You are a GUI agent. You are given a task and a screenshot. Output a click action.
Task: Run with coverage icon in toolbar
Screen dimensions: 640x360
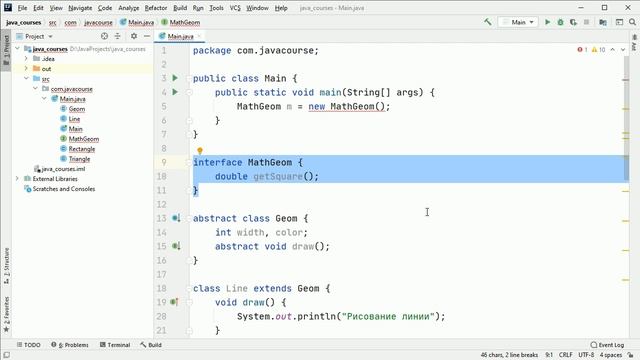click(x=573, y=22)
